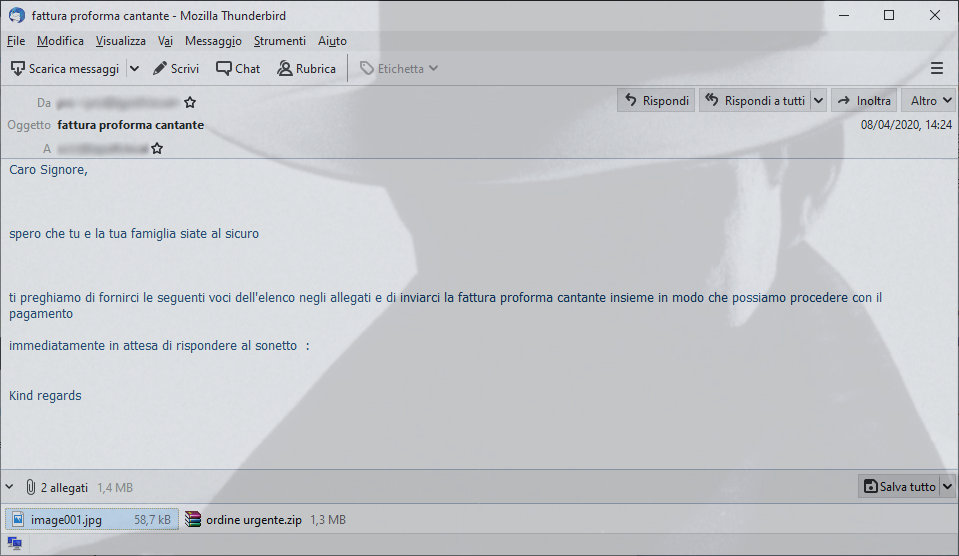Click the Scarica messaggi download icon
959x556 pixels.
18,69
